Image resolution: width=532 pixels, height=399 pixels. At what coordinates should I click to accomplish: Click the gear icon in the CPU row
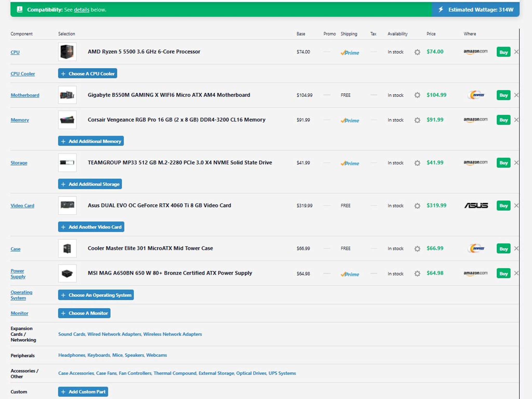417,52
